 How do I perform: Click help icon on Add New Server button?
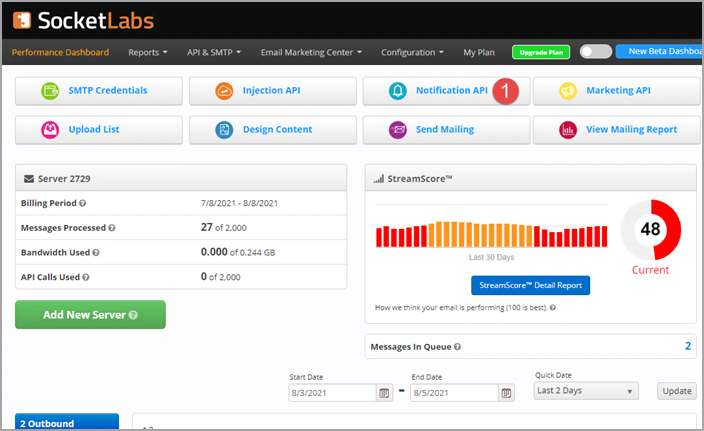pos(133,315)
